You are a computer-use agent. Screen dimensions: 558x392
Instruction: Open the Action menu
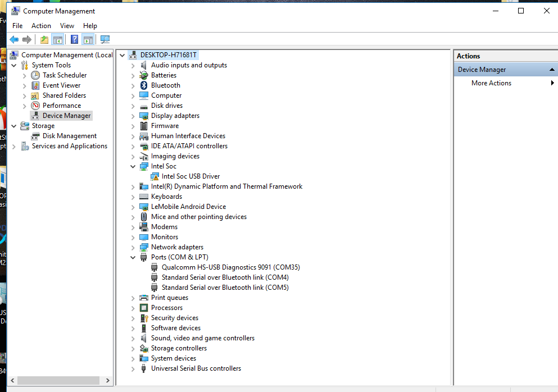click(41, 26)
